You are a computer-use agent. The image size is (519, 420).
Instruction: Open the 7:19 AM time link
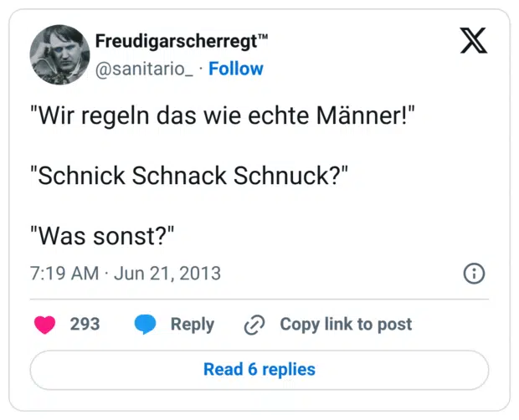tap(64, 274)
